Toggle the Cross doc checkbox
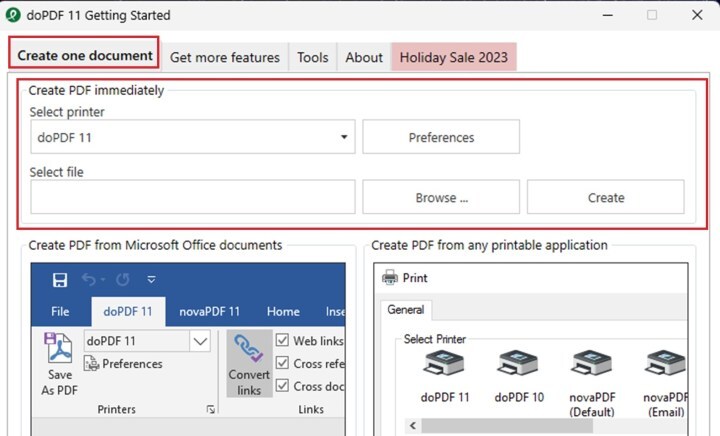Screen dimensions: 720x436 pyautogui.click(x=282, y=385)
